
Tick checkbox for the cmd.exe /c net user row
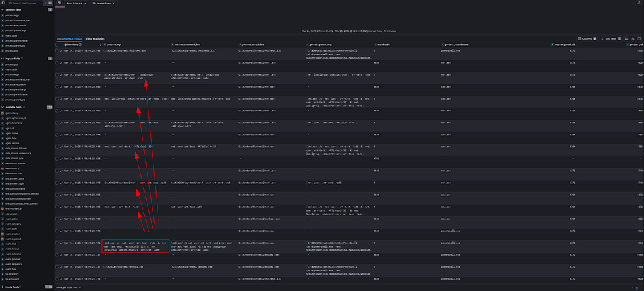[x=57, y=243]
